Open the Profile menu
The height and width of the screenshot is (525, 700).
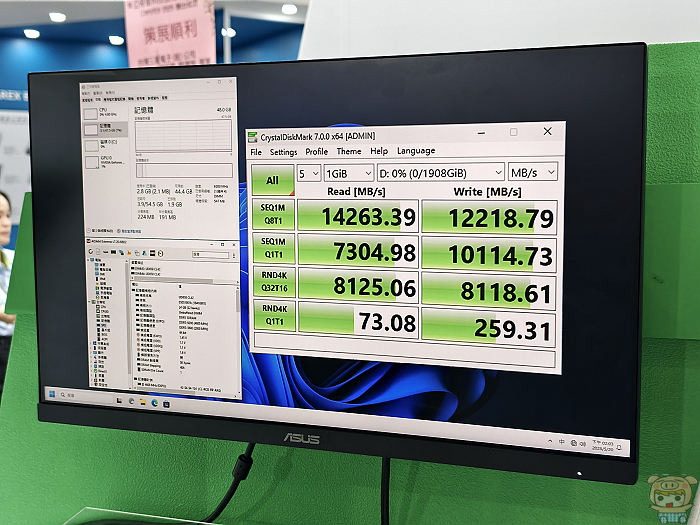pos(317,152)
